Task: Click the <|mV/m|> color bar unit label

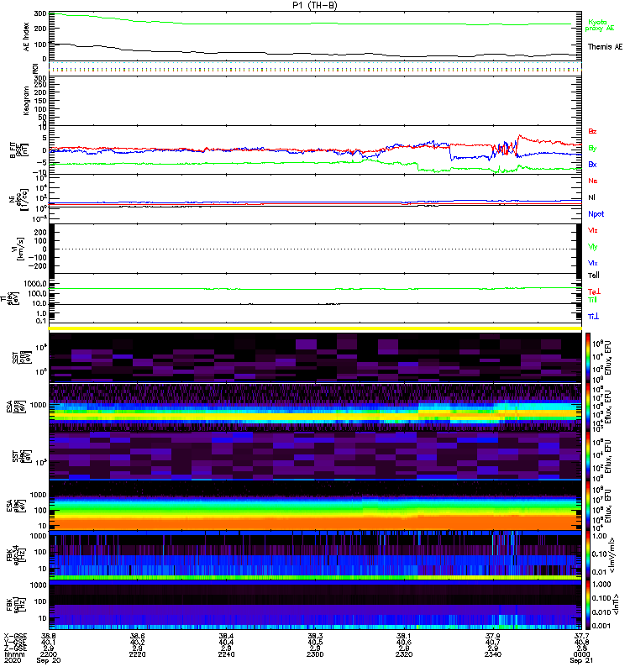Action: tap(613, 555)
